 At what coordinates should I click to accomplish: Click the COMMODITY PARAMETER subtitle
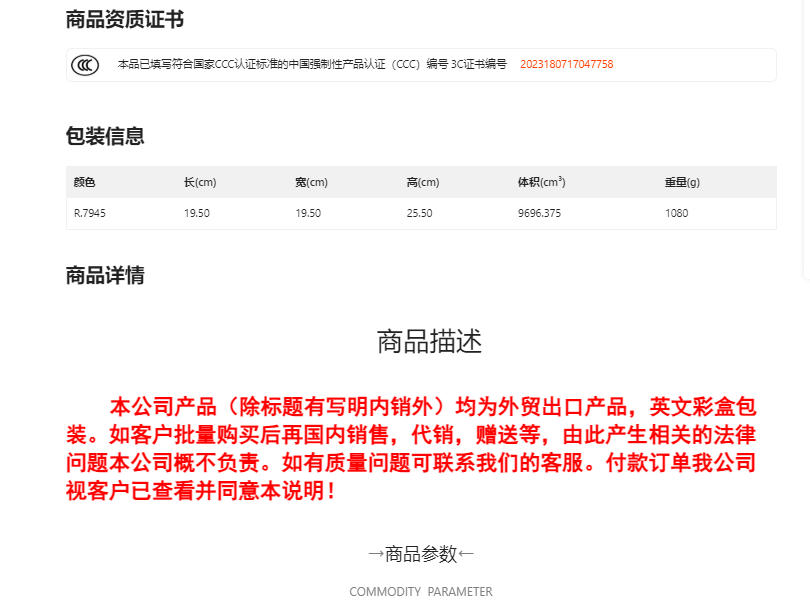click(421, 592)
